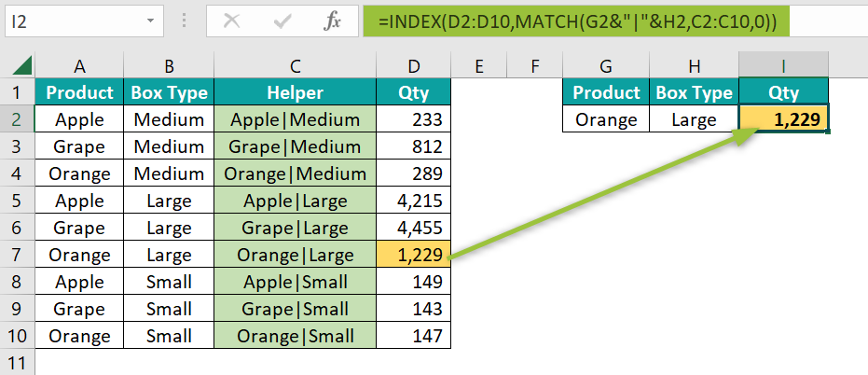
Task: Select column D header
Action: tap(414, 66)
